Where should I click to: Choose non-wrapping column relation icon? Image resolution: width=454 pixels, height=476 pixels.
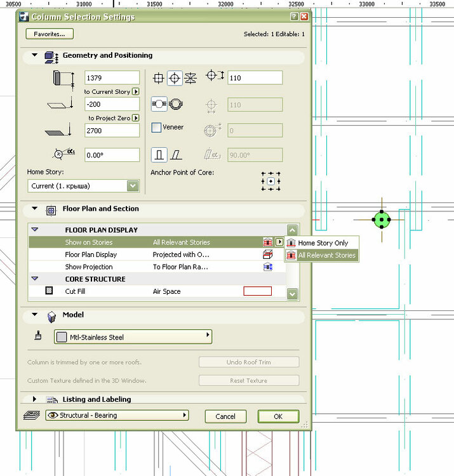click(x=175, y=104)
